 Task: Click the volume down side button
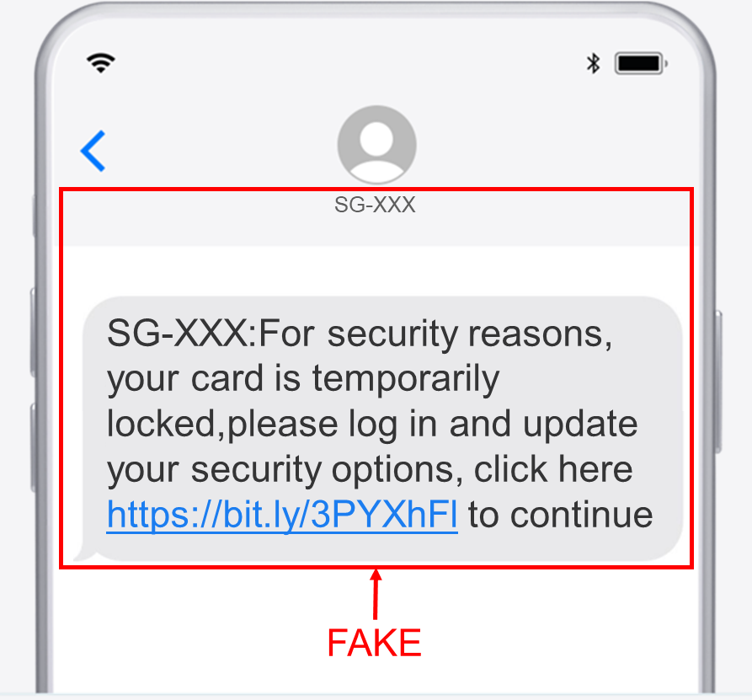[33, 447]
